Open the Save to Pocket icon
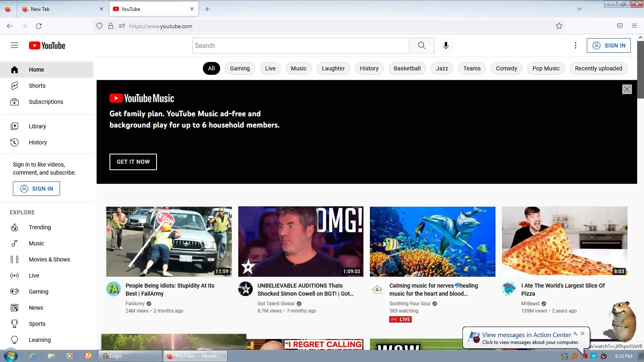The image size is (644, 362). pos(620,26)
